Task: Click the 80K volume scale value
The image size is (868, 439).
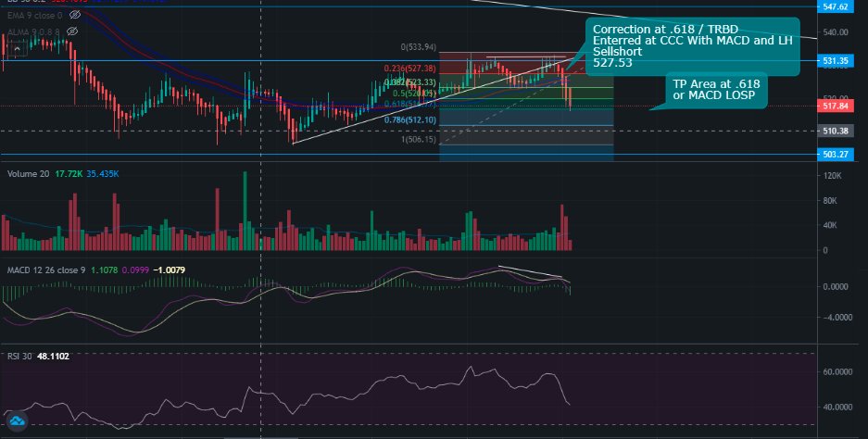Action: (832, 200)
